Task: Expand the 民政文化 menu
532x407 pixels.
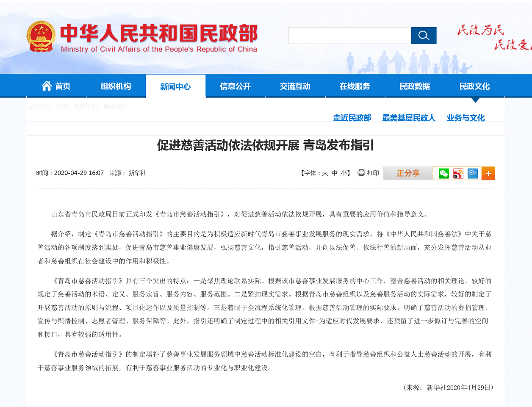Action: click(x=474, y=86)
